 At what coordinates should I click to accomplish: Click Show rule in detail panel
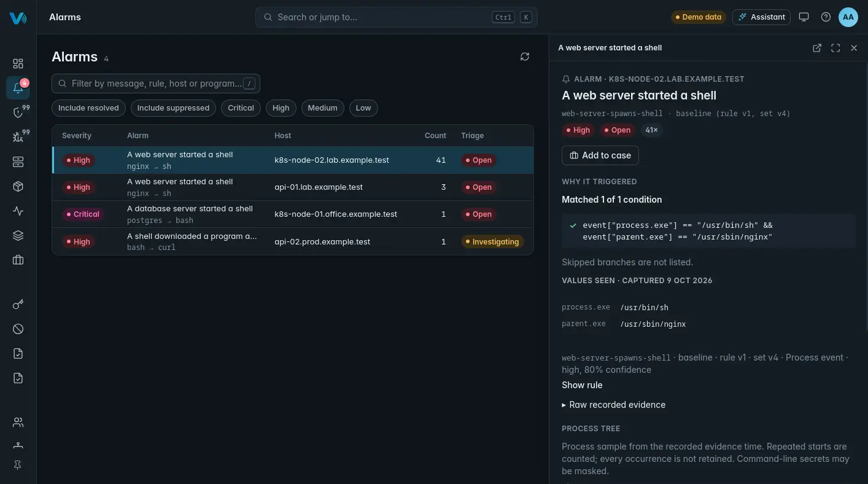(x=582, y=385)
